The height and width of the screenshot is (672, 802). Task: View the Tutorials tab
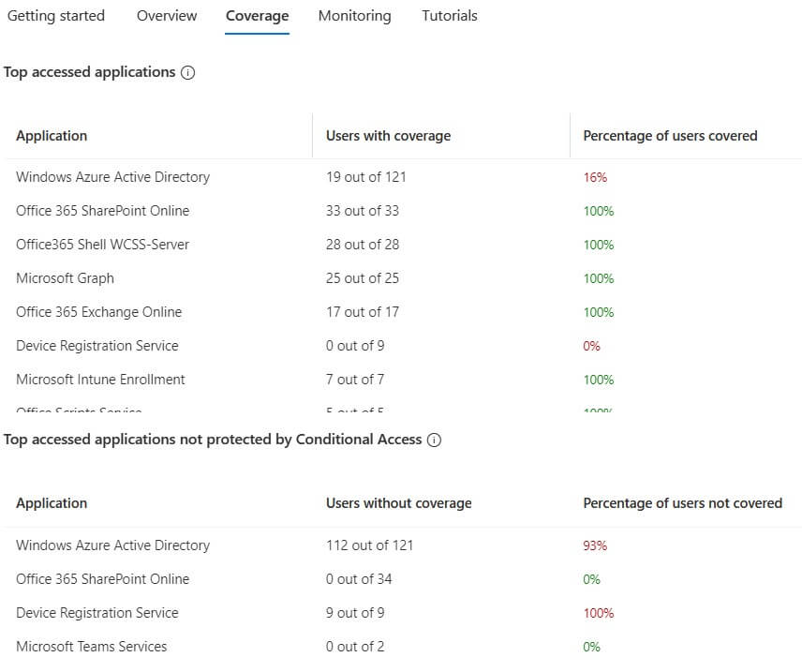click(449, 15)
